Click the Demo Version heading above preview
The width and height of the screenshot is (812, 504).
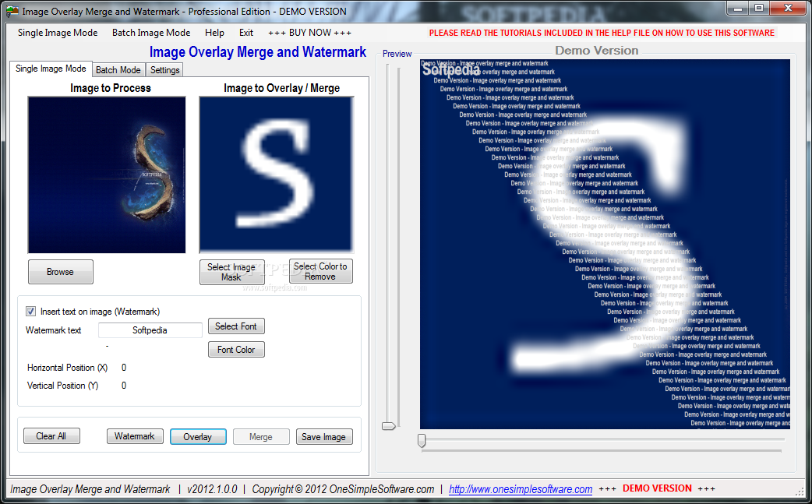tap(597, 51)
